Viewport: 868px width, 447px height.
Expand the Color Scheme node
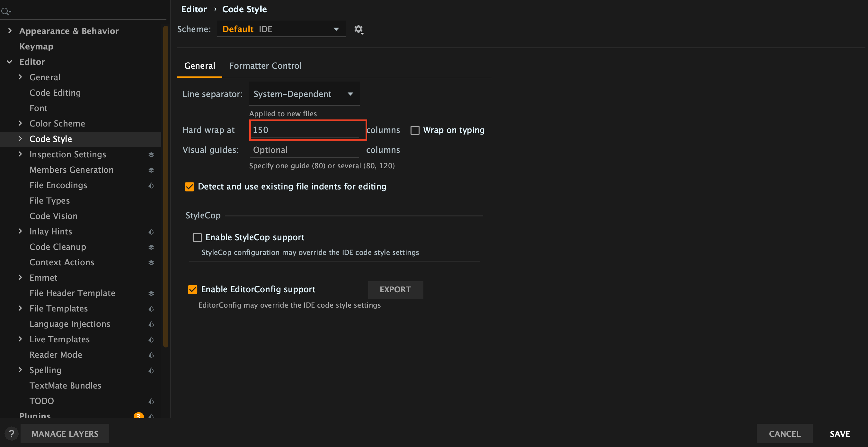click(x=20, y=123)
